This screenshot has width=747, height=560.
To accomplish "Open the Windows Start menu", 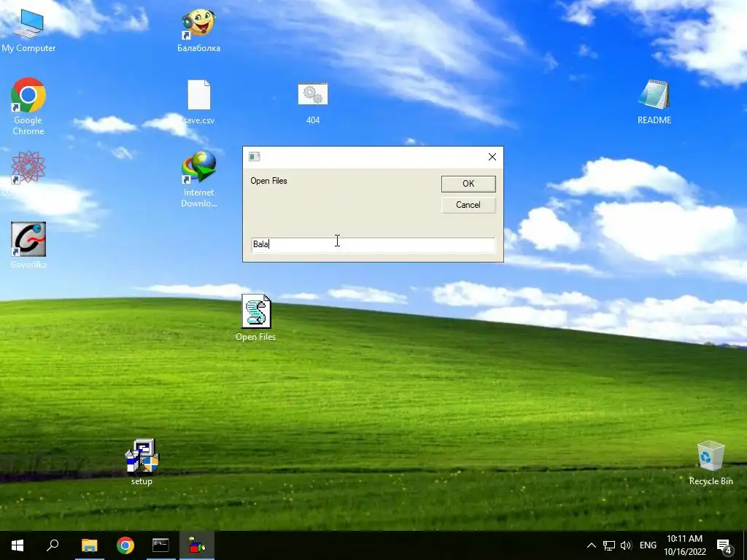I will click(18, 545).
